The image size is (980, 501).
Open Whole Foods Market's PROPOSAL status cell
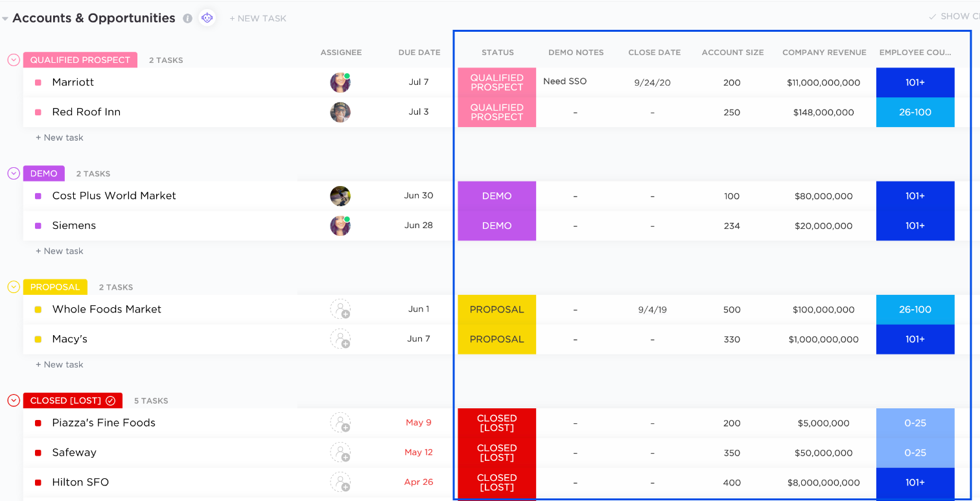[497, 309]
